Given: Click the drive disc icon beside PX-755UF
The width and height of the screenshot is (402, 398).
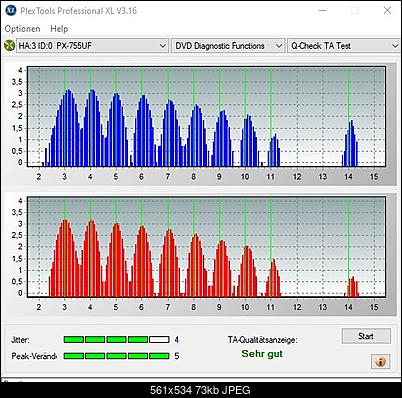Looking at the screenshot, I should pyautogui.click(x=9, y=46).
